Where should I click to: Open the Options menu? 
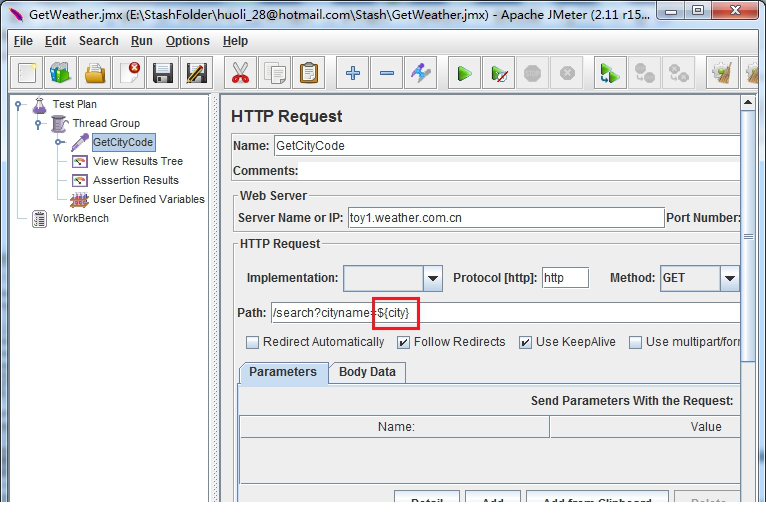coord(187,41)
